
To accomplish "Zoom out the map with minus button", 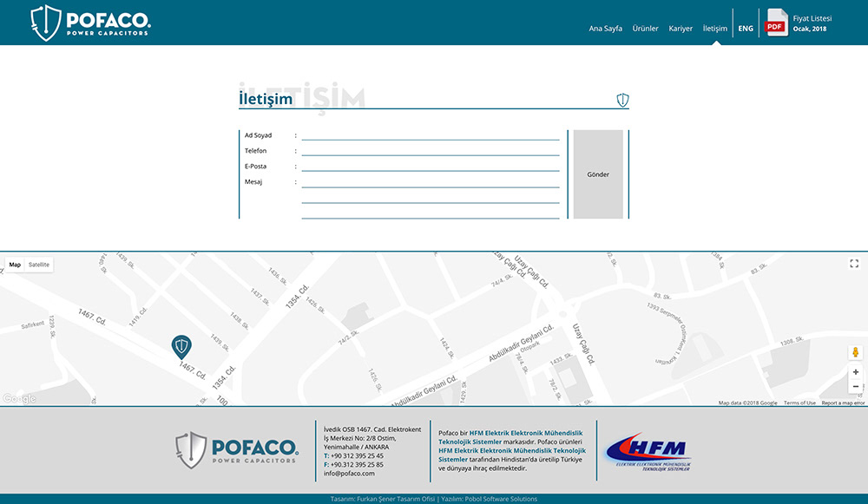I will click(x=855, y=386).
